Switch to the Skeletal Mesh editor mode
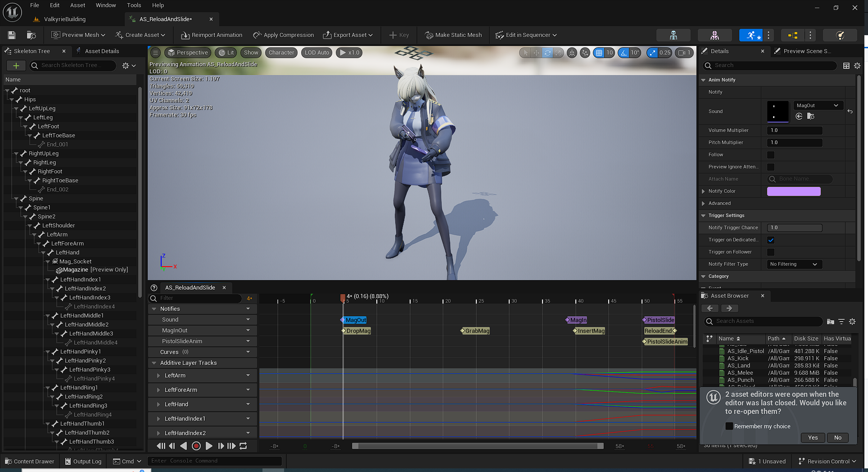The width and height of the screenshot is (868, 472). coord(714,35)
